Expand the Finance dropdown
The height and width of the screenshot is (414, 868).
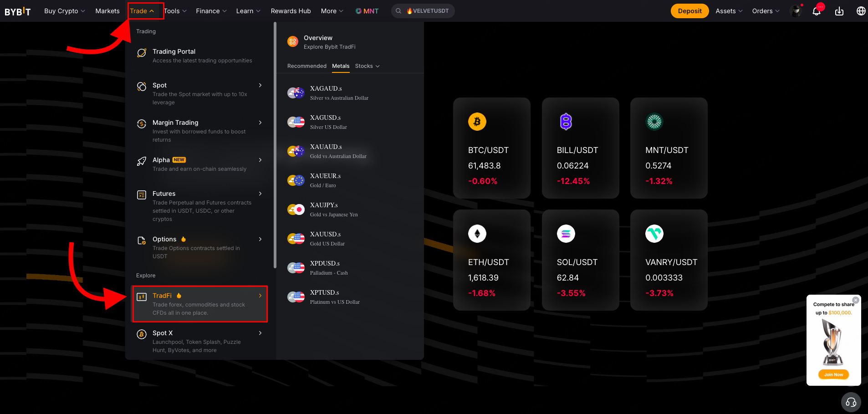pos(211,11)
